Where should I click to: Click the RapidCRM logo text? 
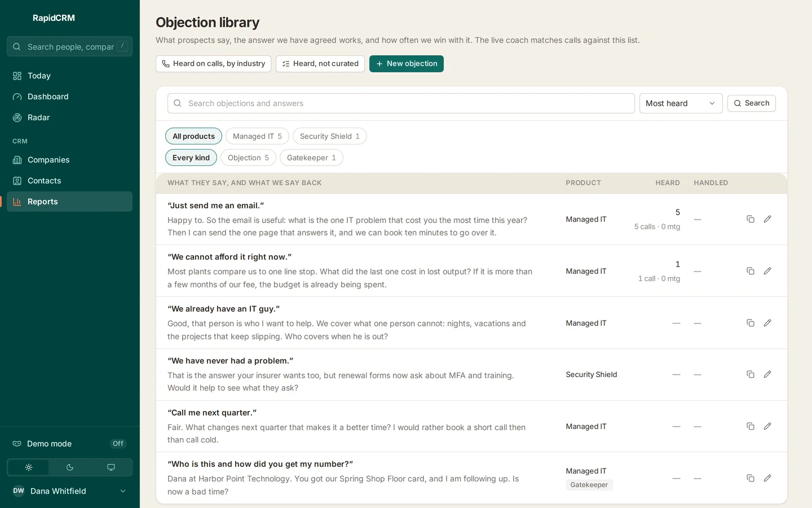point(54,18)
